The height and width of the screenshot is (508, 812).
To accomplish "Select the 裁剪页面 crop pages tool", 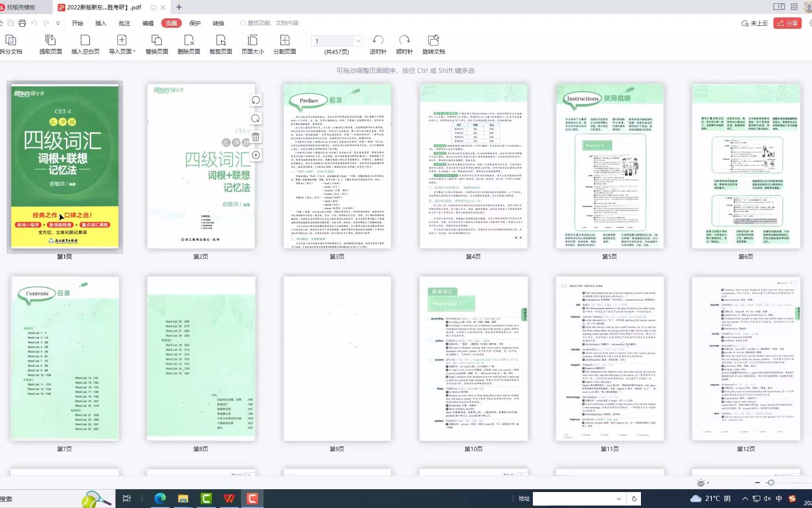I will [221, 45].
